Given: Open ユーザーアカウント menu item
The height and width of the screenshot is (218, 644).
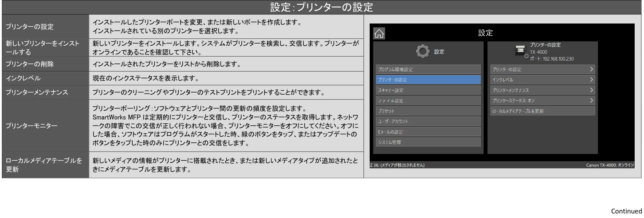Looking at the screenshot, I should (x=428, y=121).
